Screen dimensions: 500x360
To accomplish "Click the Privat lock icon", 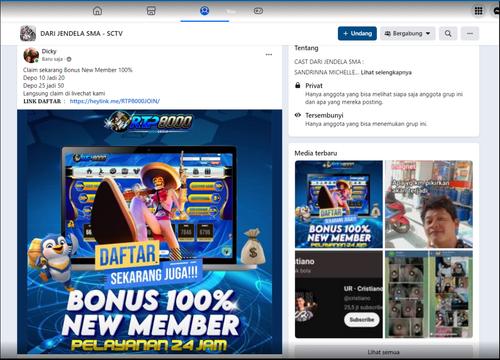I will tap(298, 85).
